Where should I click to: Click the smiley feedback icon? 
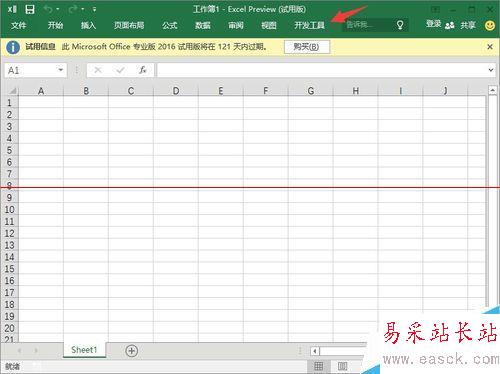click(x=490, y=25)
